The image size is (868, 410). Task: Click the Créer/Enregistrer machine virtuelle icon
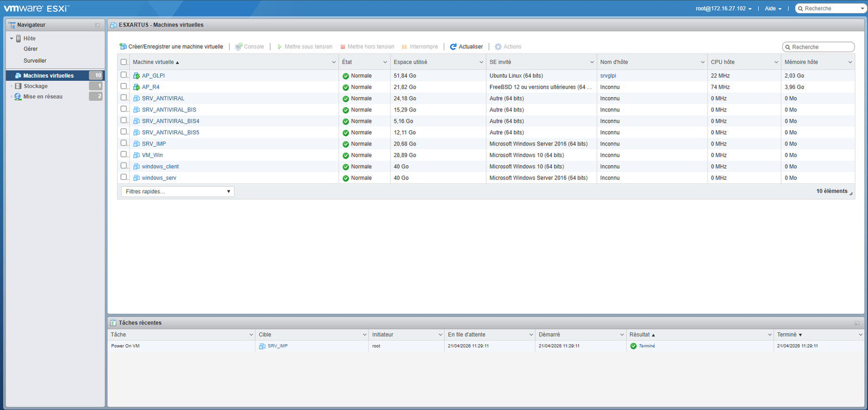[x=123, y=47]
